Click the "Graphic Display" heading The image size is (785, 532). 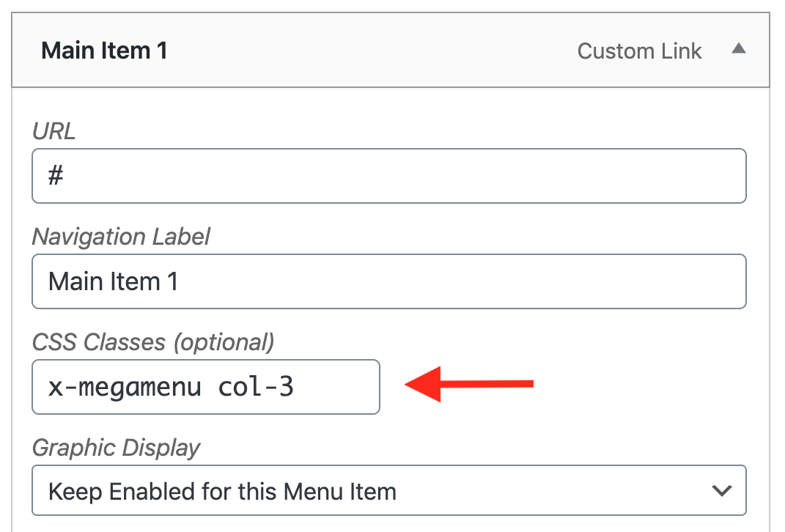pos(116,448)
